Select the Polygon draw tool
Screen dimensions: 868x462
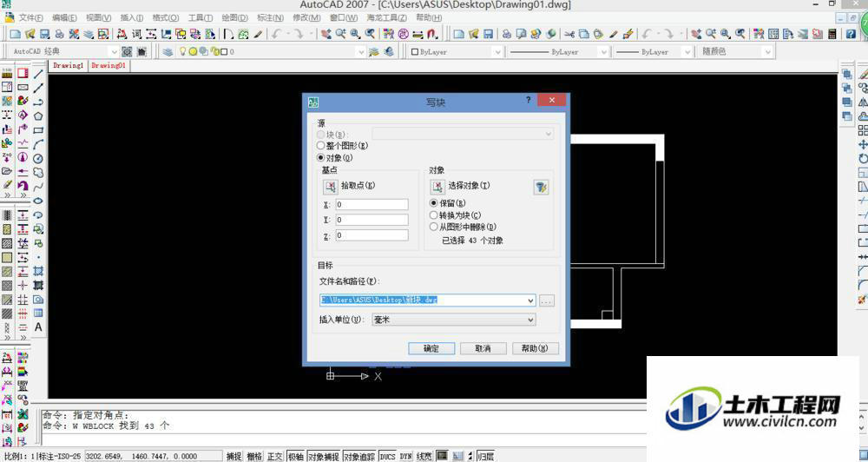38,116
